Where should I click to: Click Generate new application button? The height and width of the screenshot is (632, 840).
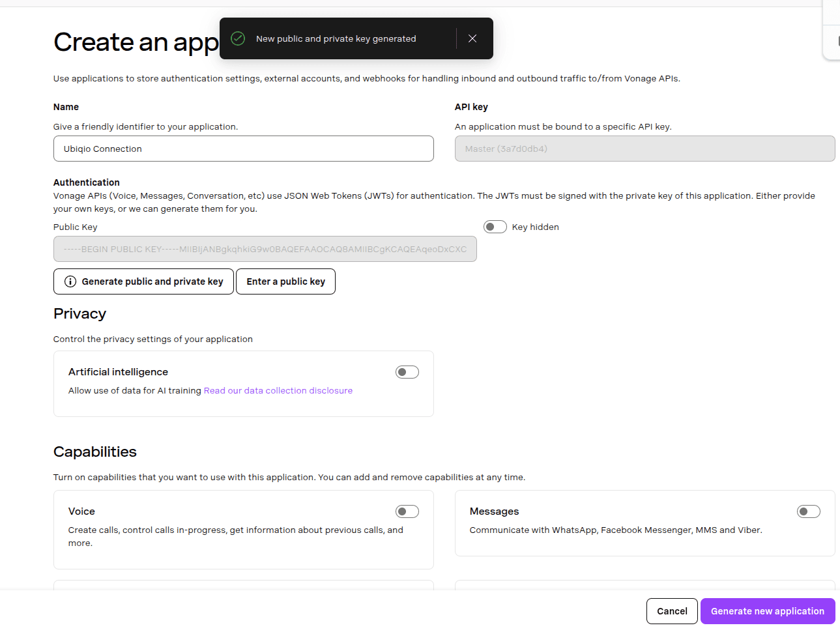(767, 611)
